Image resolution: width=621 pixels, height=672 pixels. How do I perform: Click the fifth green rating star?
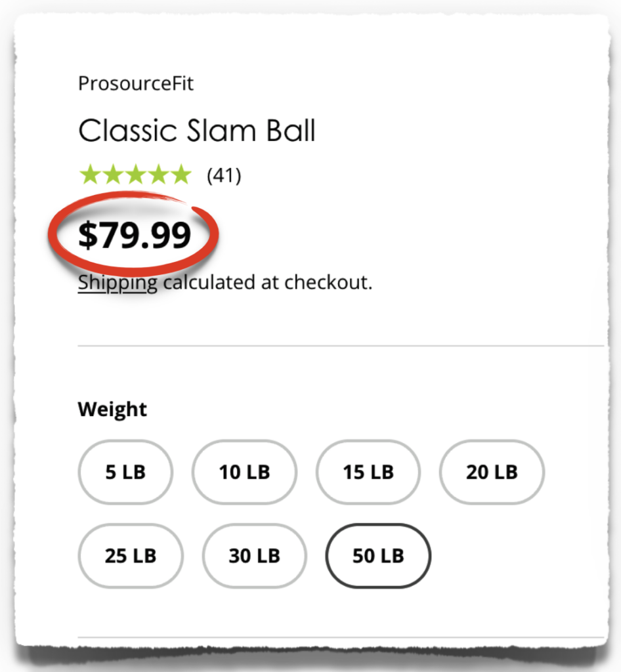click(x=182, y=173)
